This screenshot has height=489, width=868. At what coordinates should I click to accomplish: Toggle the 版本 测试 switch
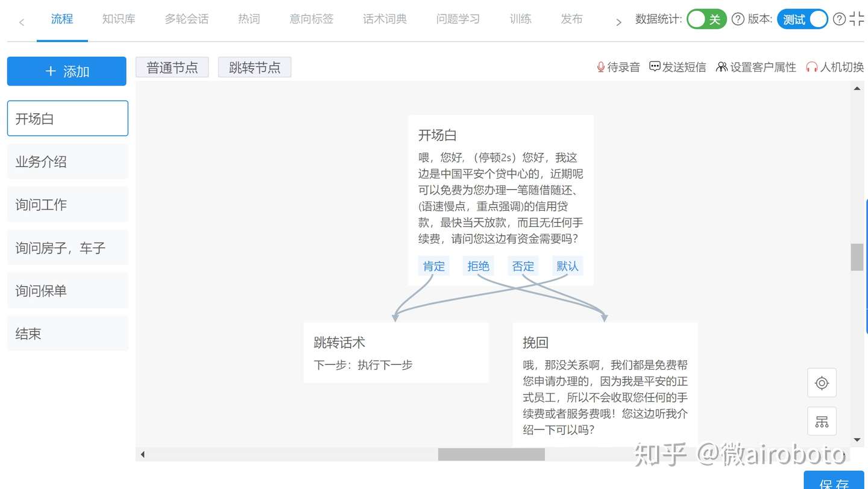802,19
